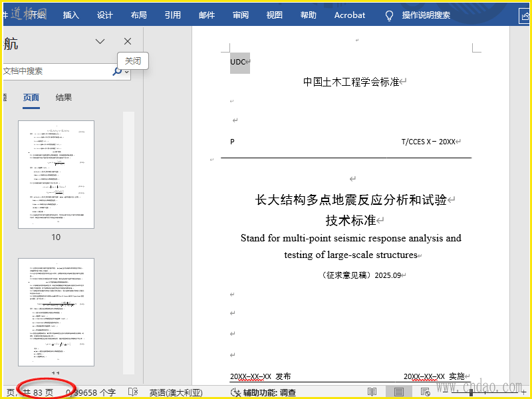Select the 邮件 ribbon tab
Viewport: 532px width, 399px height.
pos(207,15)
